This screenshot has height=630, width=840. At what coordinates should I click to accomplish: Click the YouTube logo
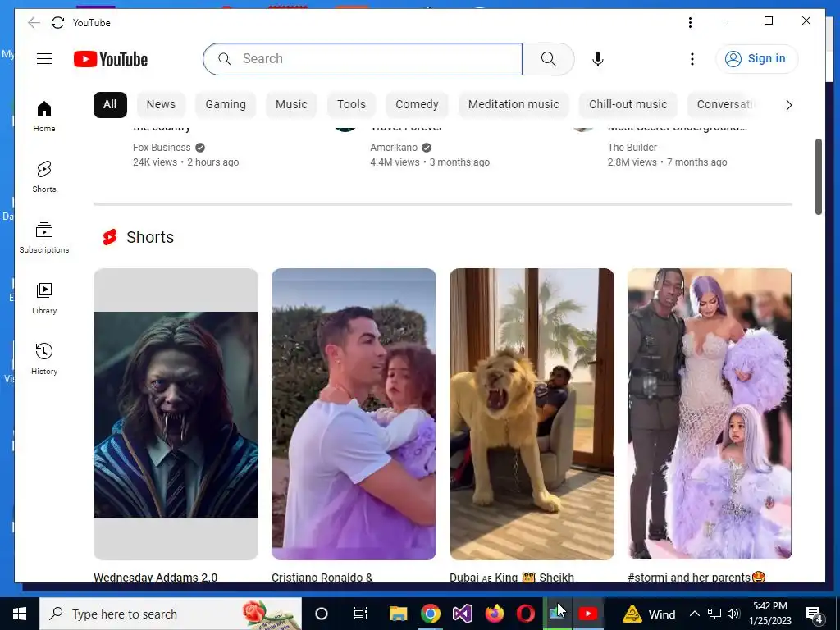[x=111, y=59]
